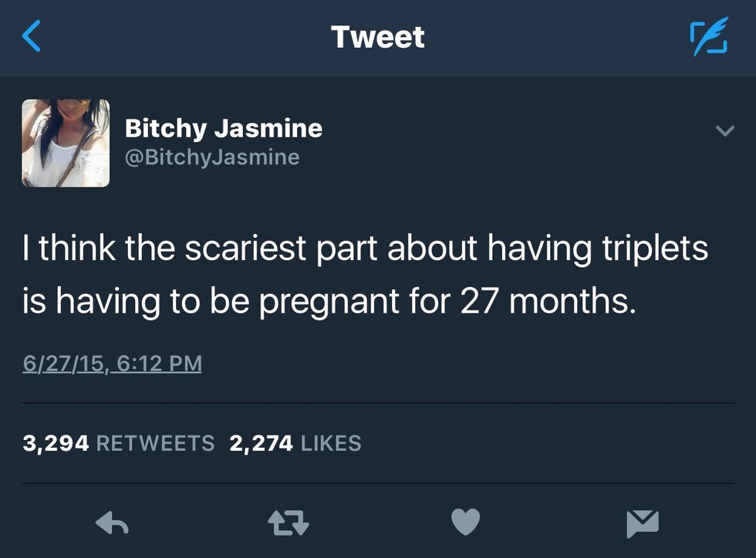Tap the Tweet header title
756x558 pixels.
point(377,37)
